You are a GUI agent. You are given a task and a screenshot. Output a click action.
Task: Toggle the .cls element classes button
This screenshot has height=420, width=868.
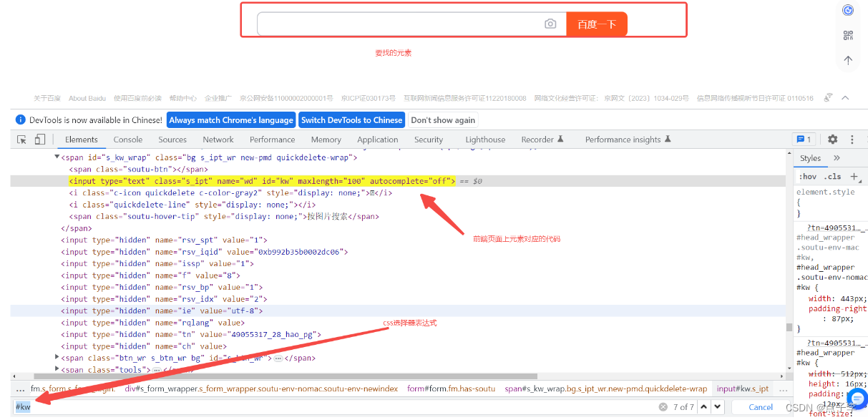[833, 176]
